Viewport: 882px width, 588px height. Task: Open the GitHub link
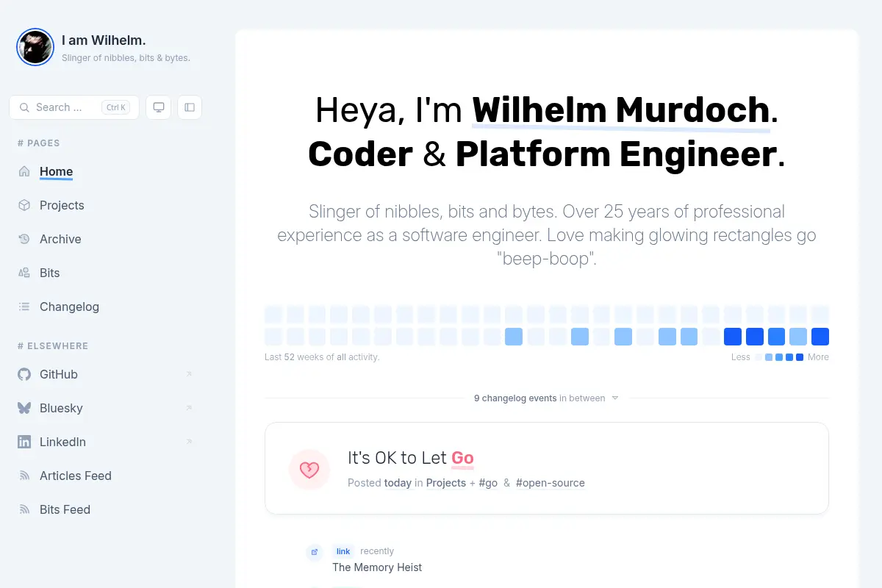pos(59,374)
